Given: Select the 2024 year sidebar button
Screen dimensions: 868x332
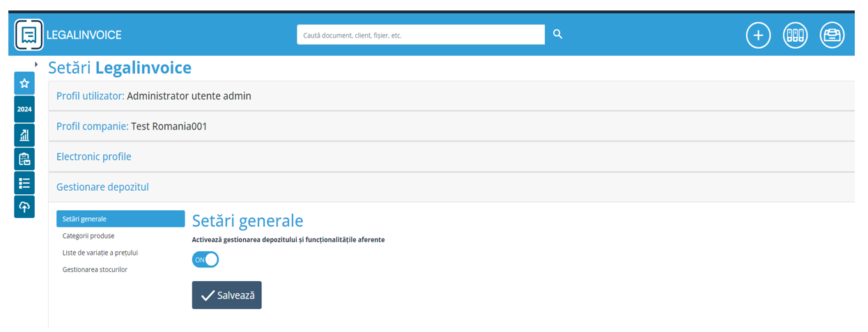Looking at the screenshot, I should (x=24, y=109).
